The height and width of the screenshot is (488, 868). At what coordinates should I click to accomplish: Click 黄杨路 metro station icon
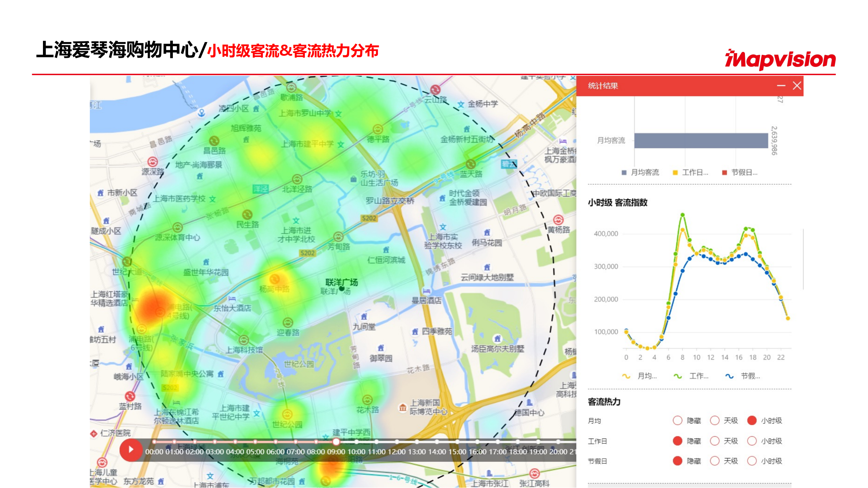coord(558,220)
